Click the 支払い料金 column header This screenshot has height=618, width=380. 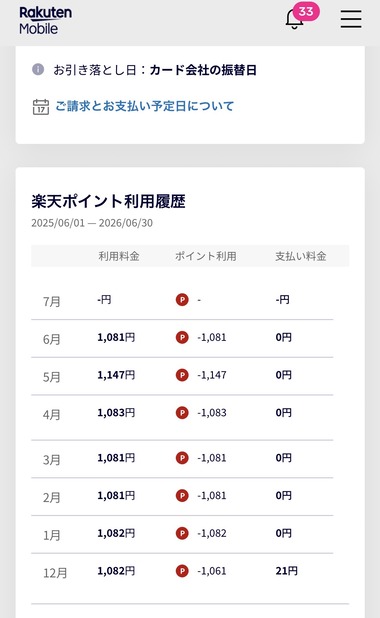pyautogui.click(x=301, y=256)
